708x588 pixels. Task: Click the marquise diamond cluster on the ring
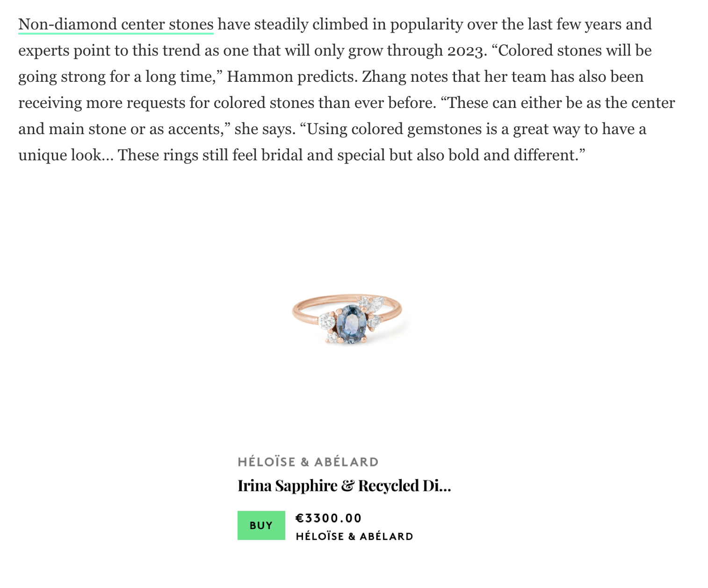point(372,304)
